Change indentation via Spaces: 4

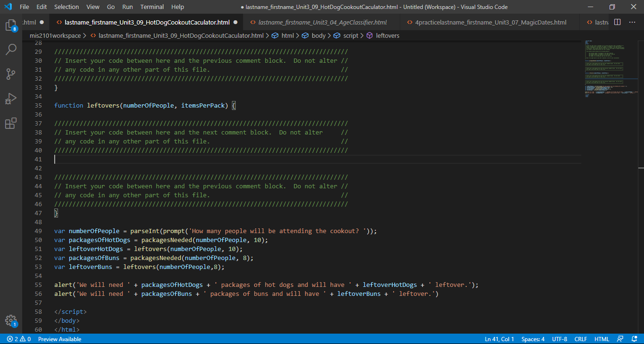pyautogui.click(x=533, y=339)
